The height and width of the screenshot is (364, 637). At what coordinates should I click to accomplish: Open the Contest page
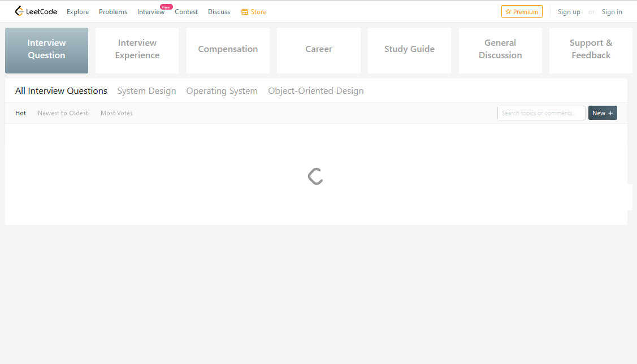point(186,12)
